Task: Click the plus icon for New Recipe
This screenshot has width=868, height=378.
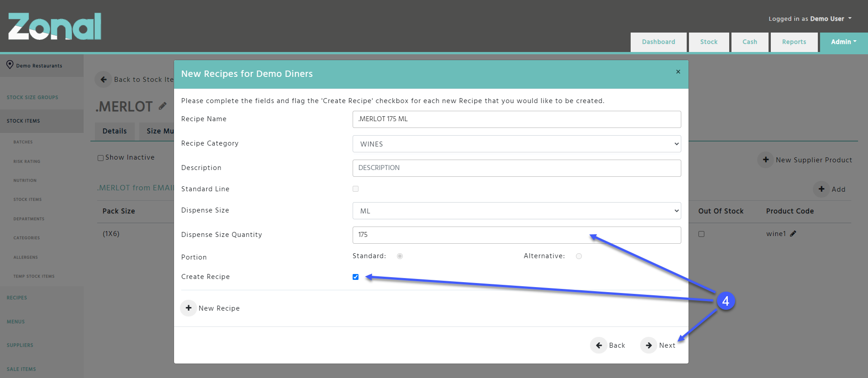Action: (189, 308)
